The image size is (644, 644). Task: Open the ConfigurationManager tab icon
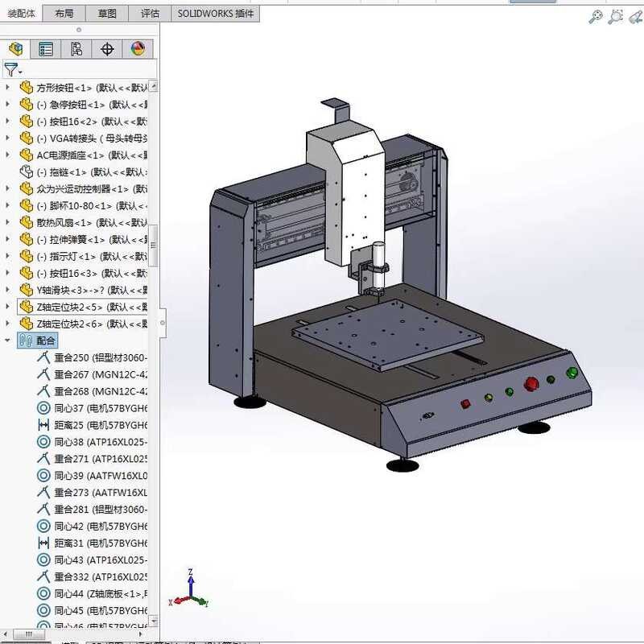click(x=76, y=49)
